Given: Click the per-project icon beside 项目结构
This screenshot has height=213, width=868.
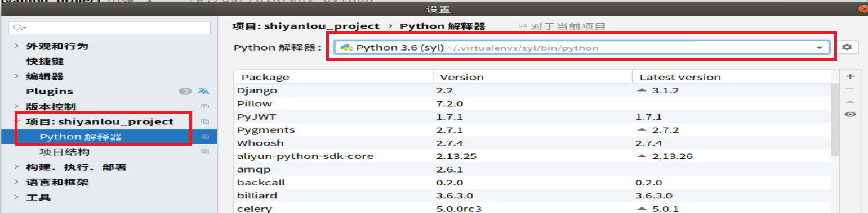Looking at the screenshot, I should click(205, 152).
